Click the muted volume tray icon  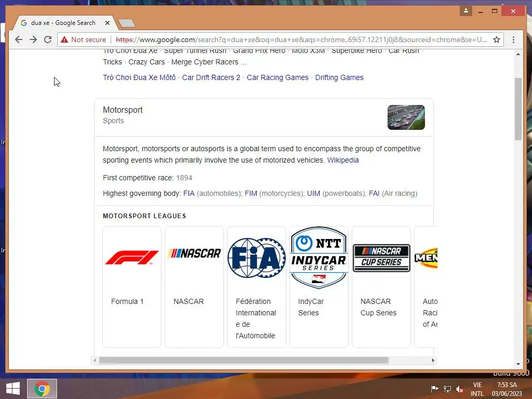point(459,389)
